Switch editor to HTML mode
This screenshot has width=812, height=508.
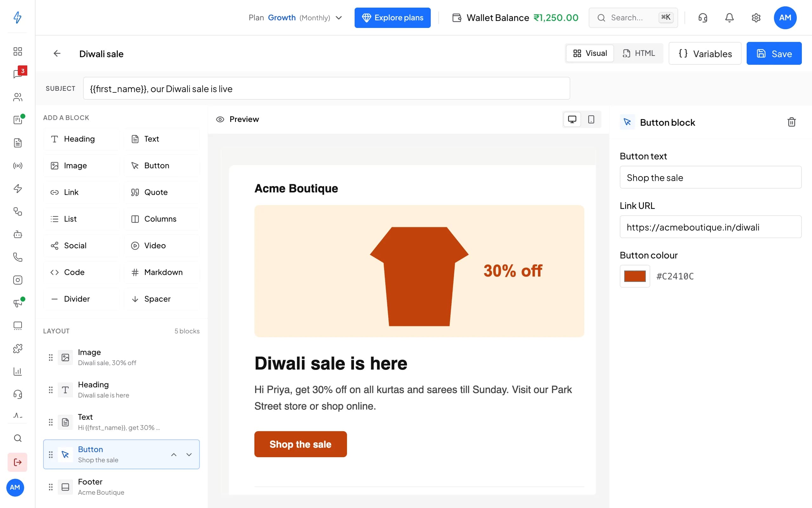coord(638,53)
